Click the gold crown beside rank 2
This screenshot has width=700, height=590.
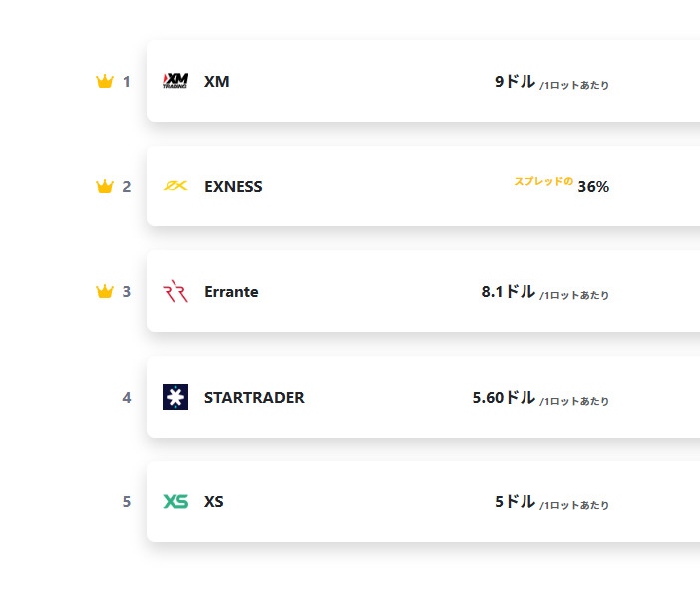click(x=105, y=186)
